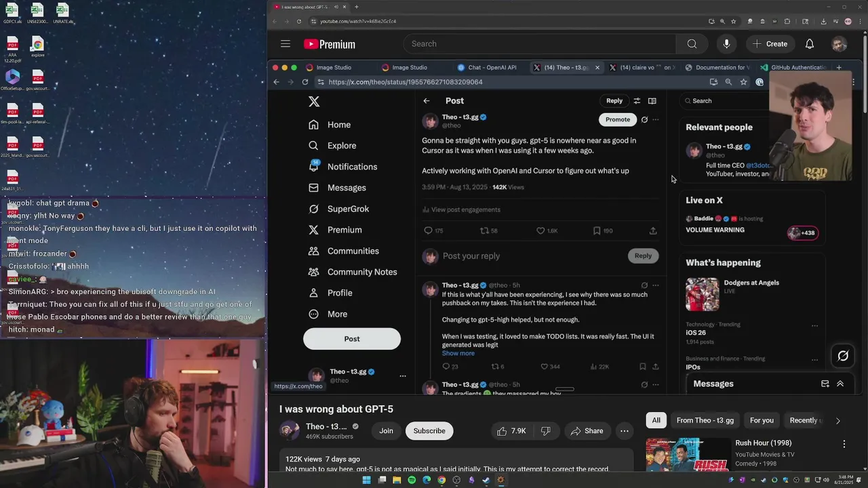Screen dimensions: 868x488
Task: Show more chips with the right chevron
Action: [837, 421]
